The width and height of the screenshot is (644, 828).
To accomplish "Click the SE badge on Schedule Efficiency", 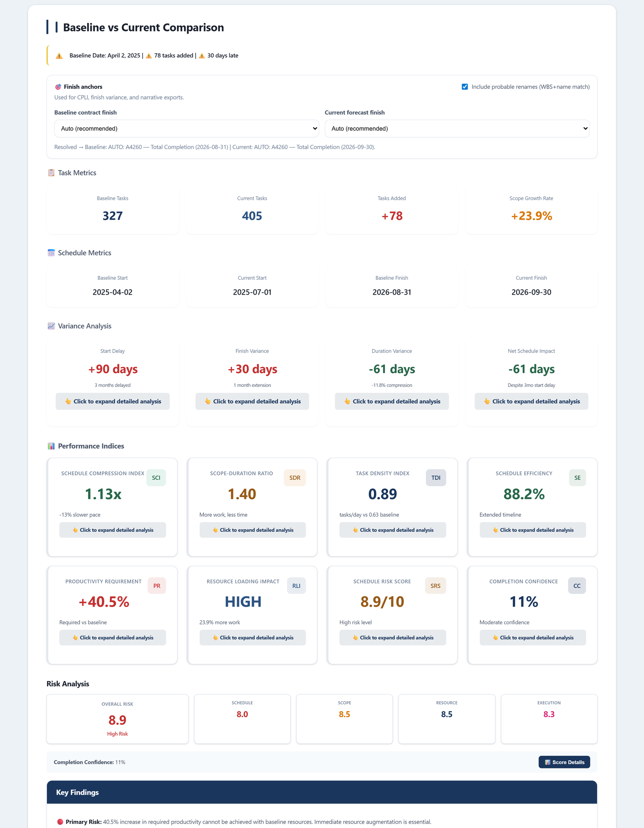I will tap(577, 478).
